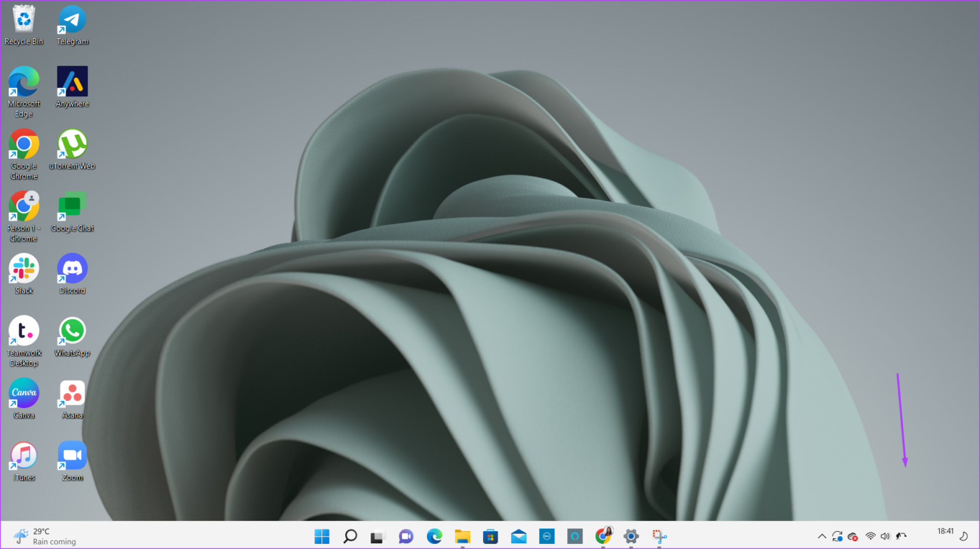Open Telegram from the desktop

(x=71, y=19)
